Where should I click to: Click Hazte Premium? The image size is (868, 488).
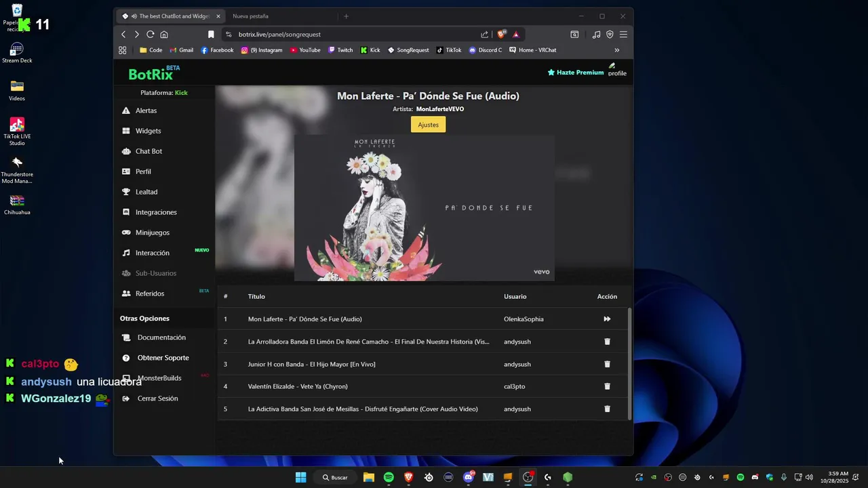tap(576, 73)
